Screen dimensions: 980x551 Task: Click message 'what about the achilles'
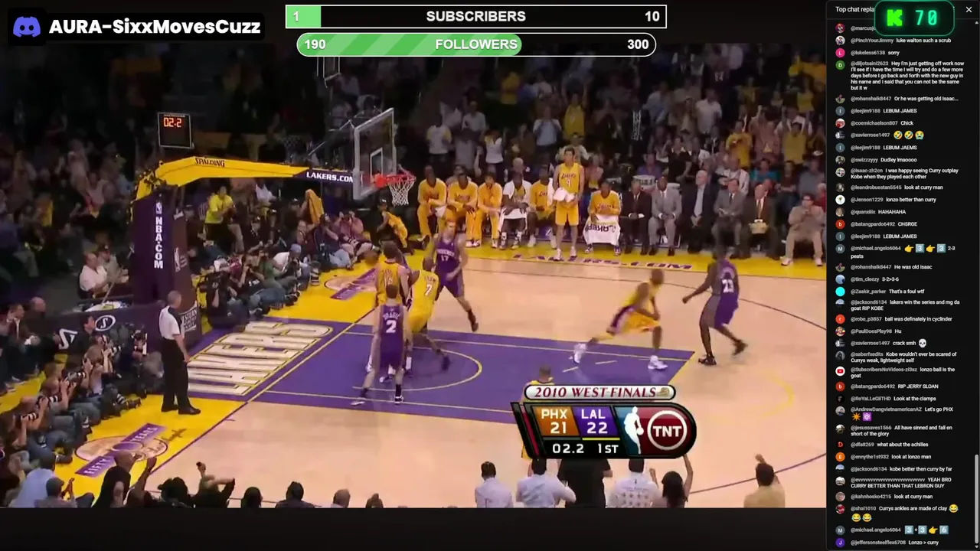pos(901,445)
